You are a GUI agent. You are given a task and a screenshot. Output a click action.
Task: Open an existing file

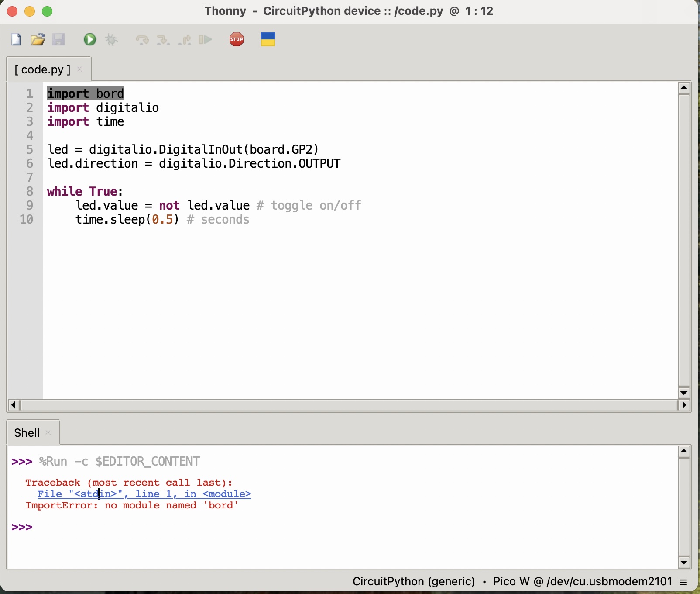click(x=37, y=39)
